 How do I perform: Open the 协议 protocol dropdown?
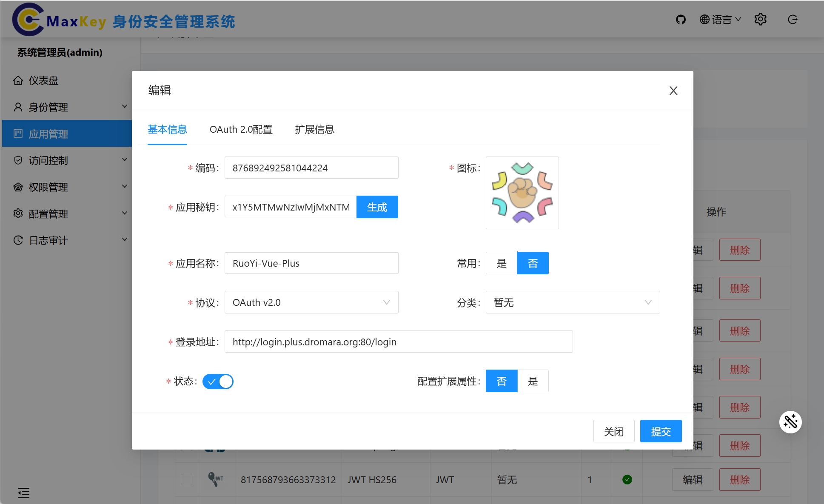click(x=311, y=302)
